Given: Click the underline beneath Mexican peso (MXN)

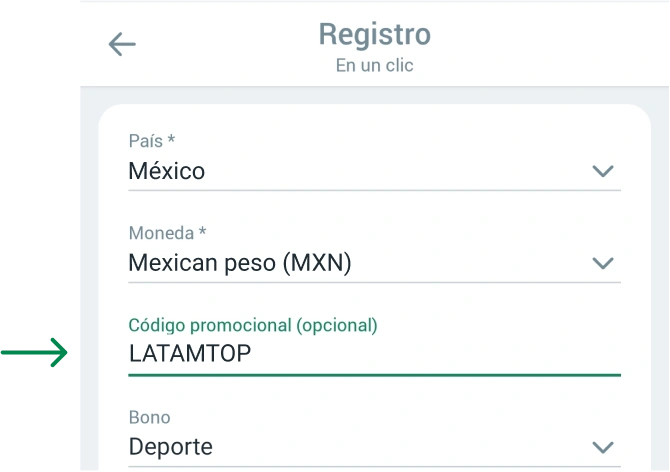Looking at the screenshot, I should [x=374, y=282].
